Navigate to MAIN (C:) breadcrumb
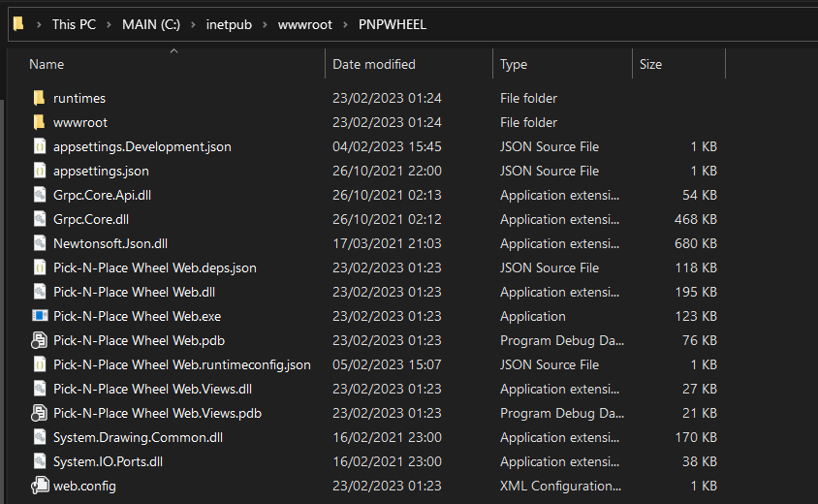 point(151,24)
